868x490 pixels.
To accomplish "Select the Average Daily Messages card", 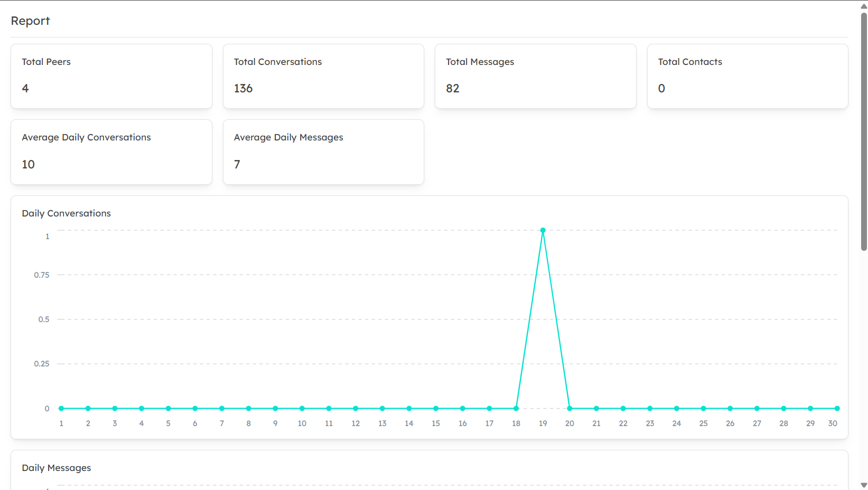I will pos(323,152).
